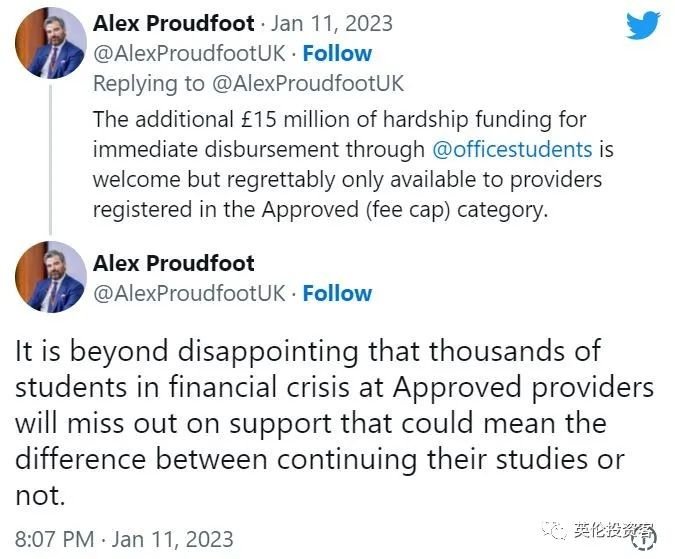
Task: Open the @AlexProudfootUK handle under the top name
Action: tap(189, 54)
